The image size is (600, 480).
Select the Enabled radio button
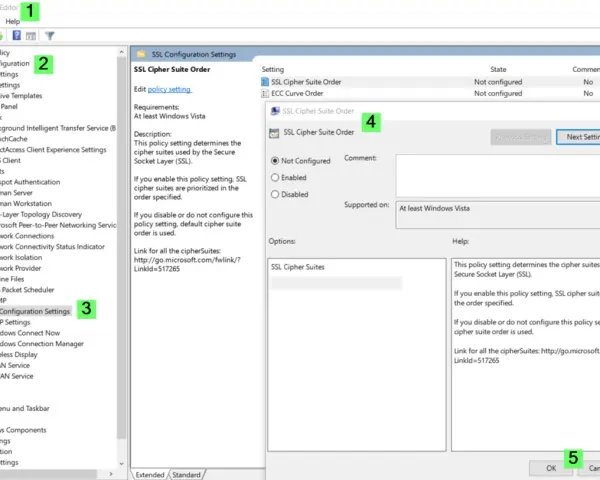pyautogui.click(x=275, y=178)
